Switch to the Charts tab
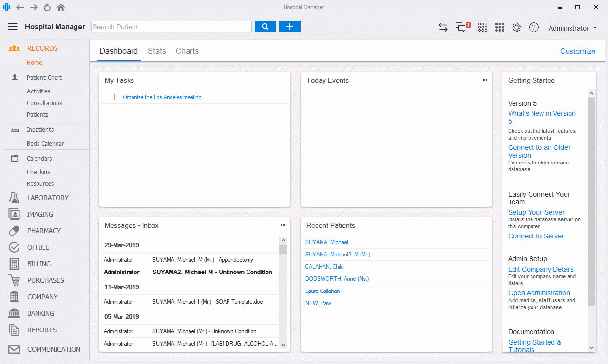Screen dimensions: 608x364 187,51
